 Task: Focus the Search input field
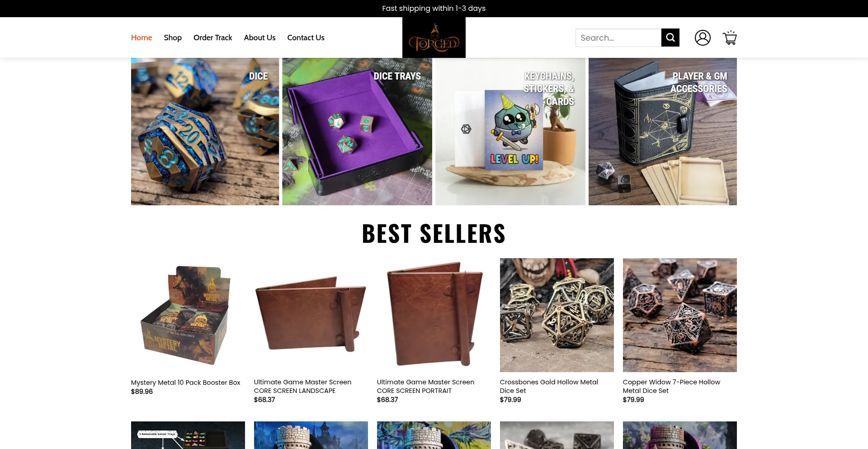[x=618, y=38]
